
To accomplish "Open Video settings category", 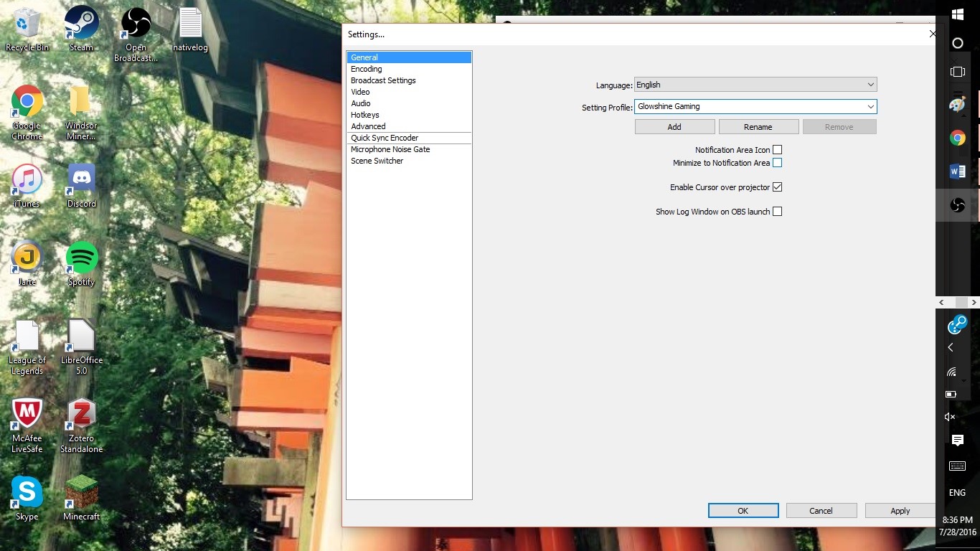I will tap(409, 92).
